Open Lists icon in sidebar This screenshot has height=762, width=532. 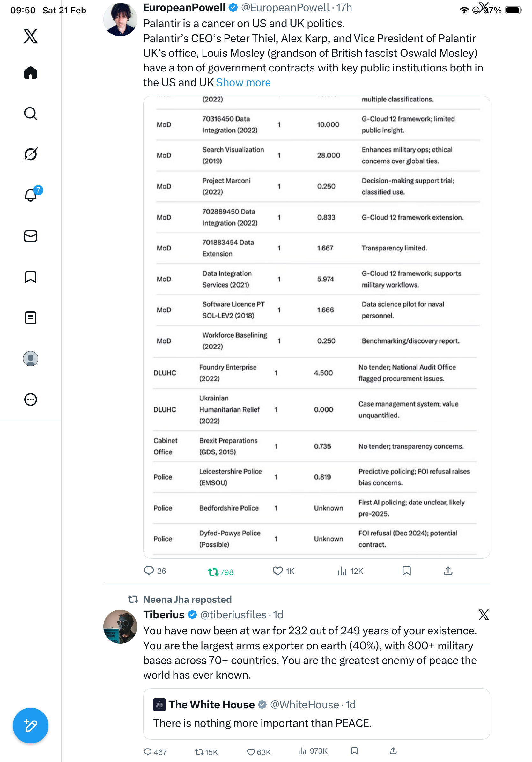click(x=31, y=317)
